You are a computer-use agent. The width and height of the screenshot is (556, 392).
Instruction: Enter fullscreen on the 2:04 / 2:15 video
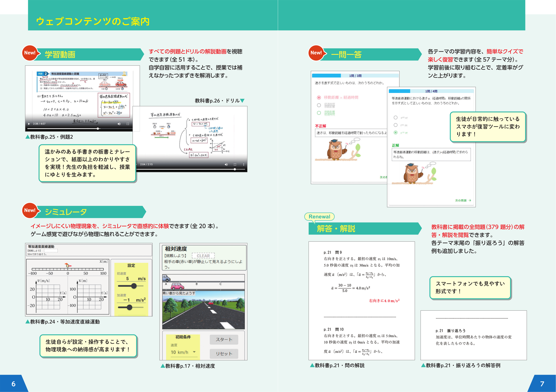[235, 165]
